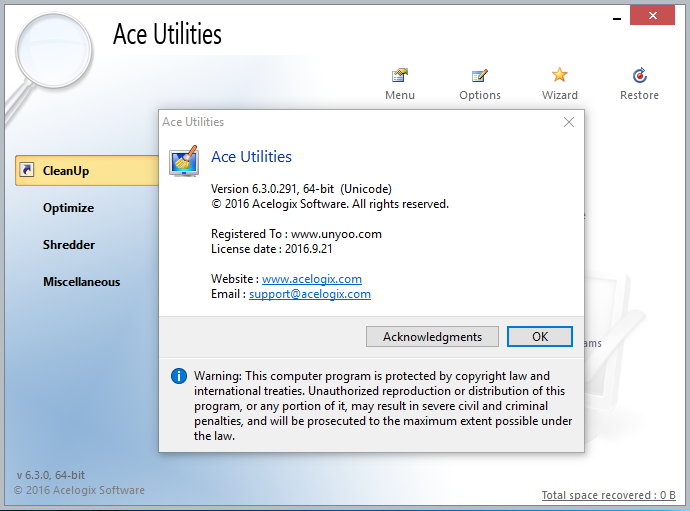Click the copyright Warning paragraph text

point(383,406)
